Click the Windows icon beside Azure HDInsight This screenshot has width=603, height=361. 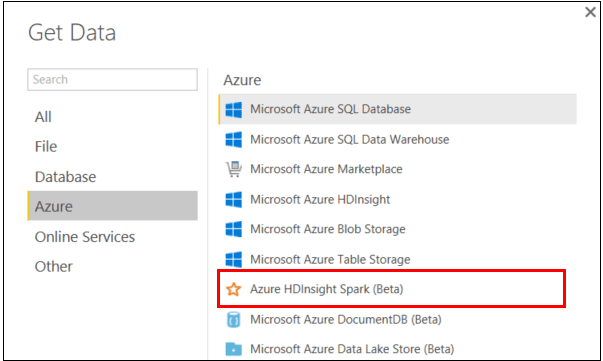[x=233, y=200]
